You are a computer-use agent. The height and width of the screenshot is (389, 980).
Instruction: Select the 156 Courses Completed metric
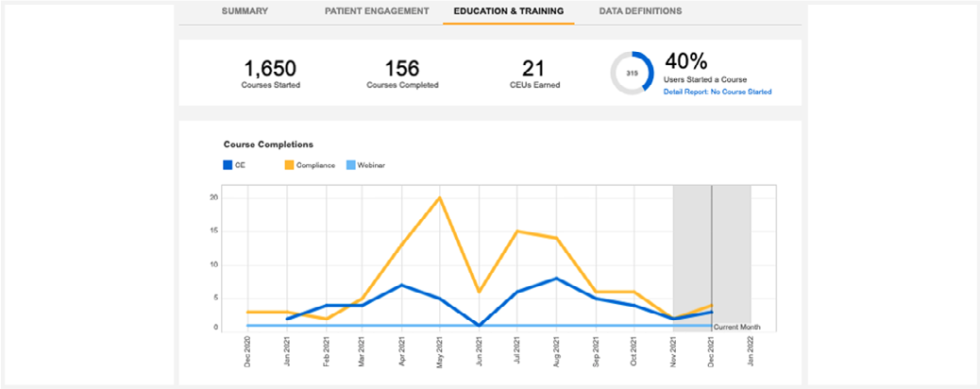point(402,69)
